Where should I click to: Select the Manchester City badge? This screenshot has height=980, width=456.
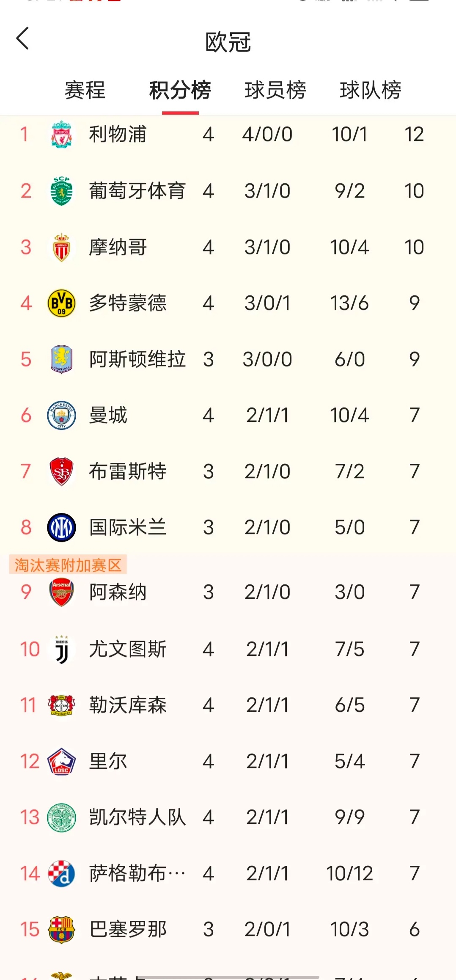61,415
